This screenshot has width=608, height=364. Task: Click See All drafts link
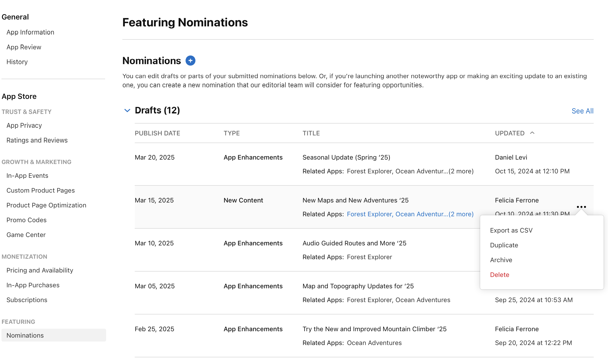coord(582,111)
